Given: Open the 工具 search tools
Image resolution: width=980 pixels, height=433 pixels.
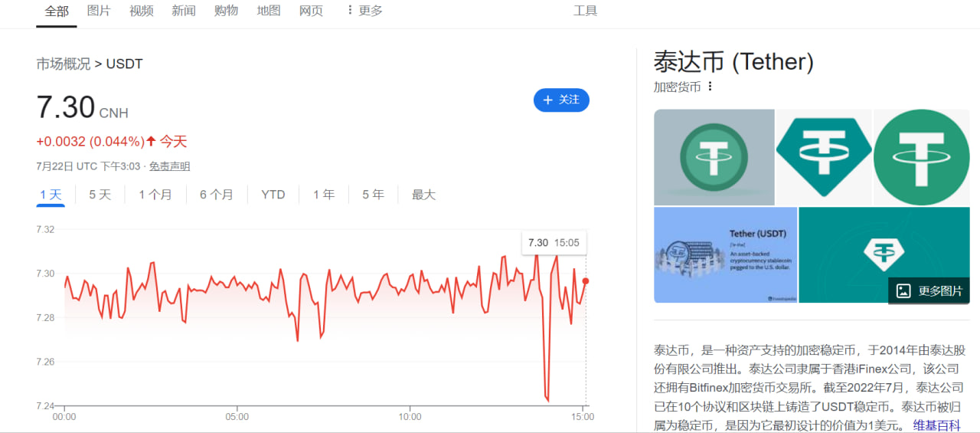Looking at the screenshot, I should coord(586,11).
